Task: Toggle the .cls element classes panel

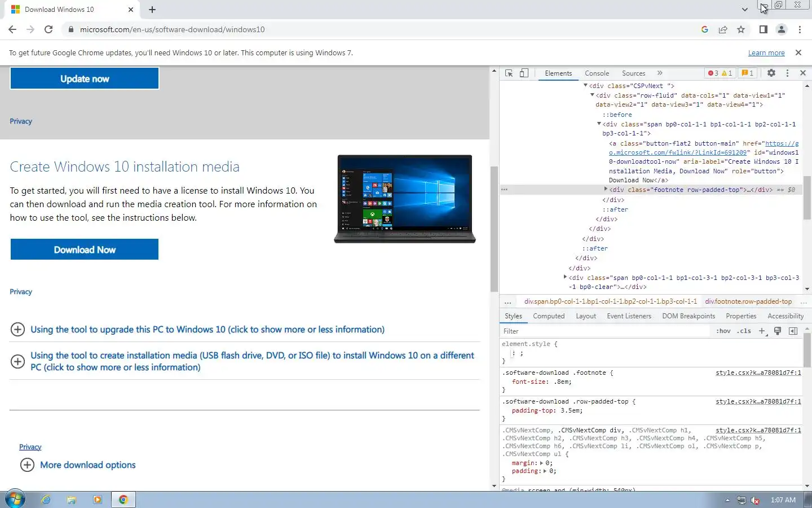Action: click(x=744, y=331)
